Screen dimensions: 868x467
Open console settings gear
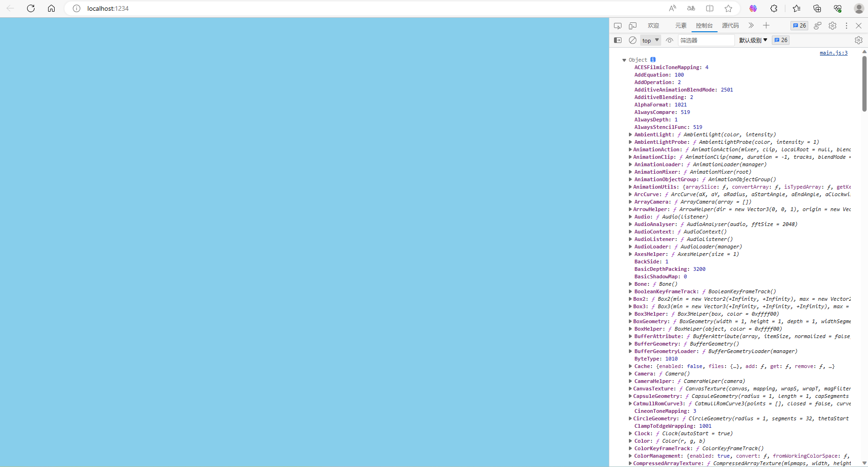pos(859,40)
